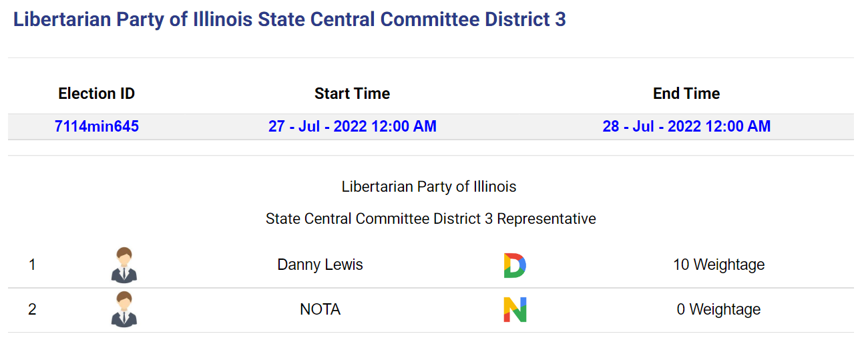The width and height of the screenshot is (868, 342).
Task: Click the Start Time column header
Action: [x=353, y=94]
